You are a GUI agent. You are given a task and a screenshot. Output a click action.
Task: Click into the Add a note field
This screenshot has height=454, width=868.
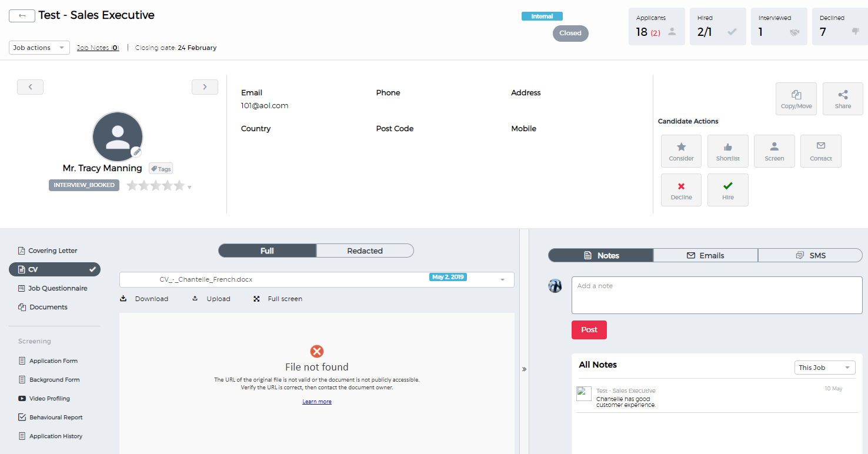pos(717,295)
